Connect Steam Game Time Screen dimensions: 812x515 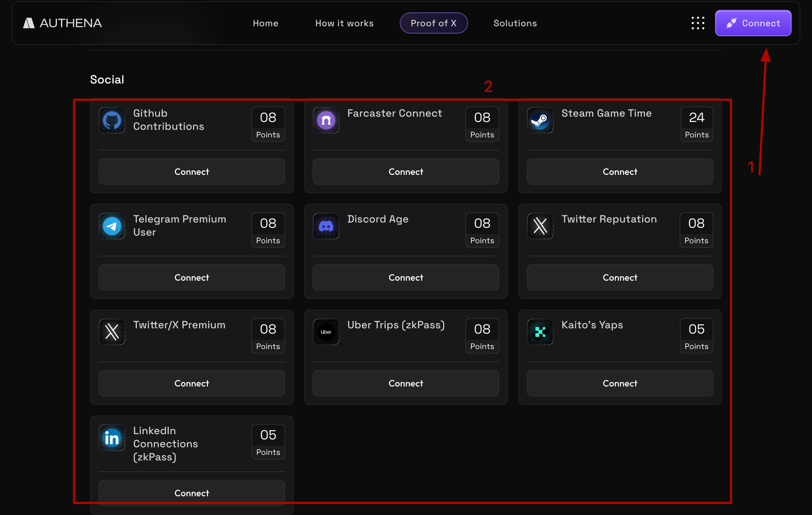point(620,172)
